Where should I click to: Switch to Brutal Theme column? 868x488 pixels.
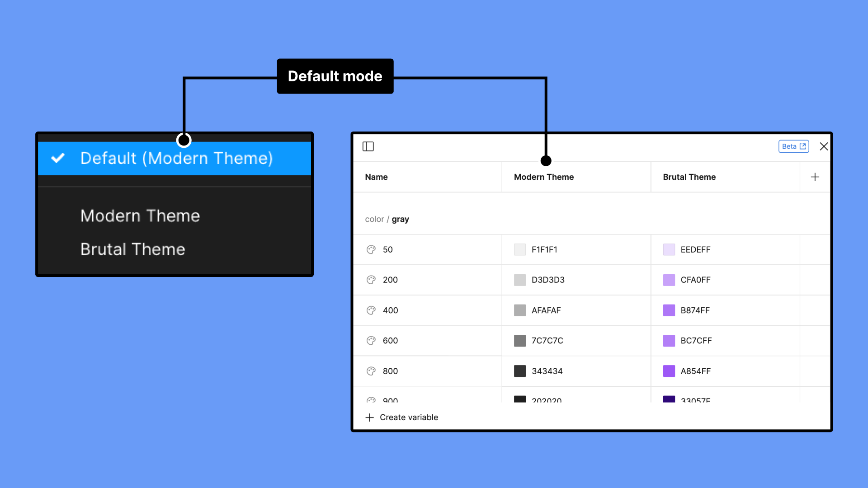point(689,176)
